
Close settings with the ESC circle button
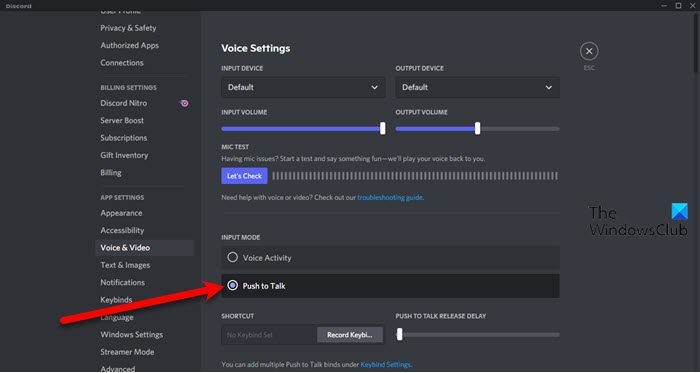[x=589, y=51]
